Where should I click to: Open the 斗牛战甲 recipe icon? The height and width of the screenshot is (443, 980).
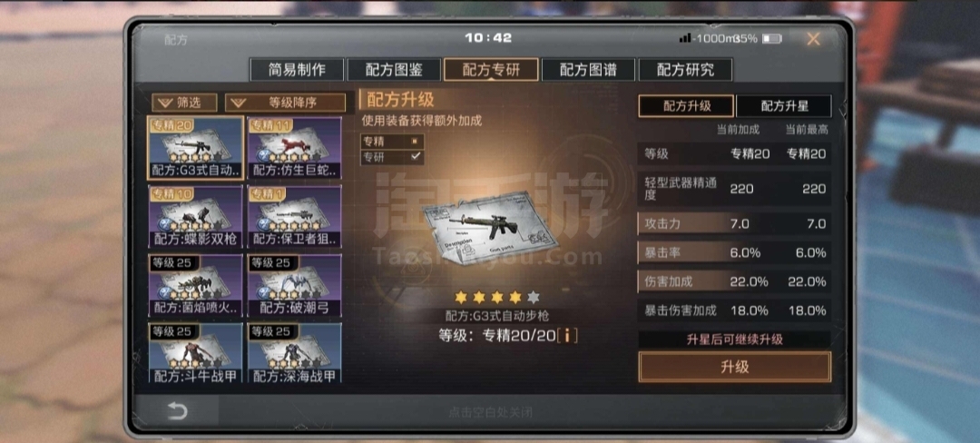coord(196,352)
